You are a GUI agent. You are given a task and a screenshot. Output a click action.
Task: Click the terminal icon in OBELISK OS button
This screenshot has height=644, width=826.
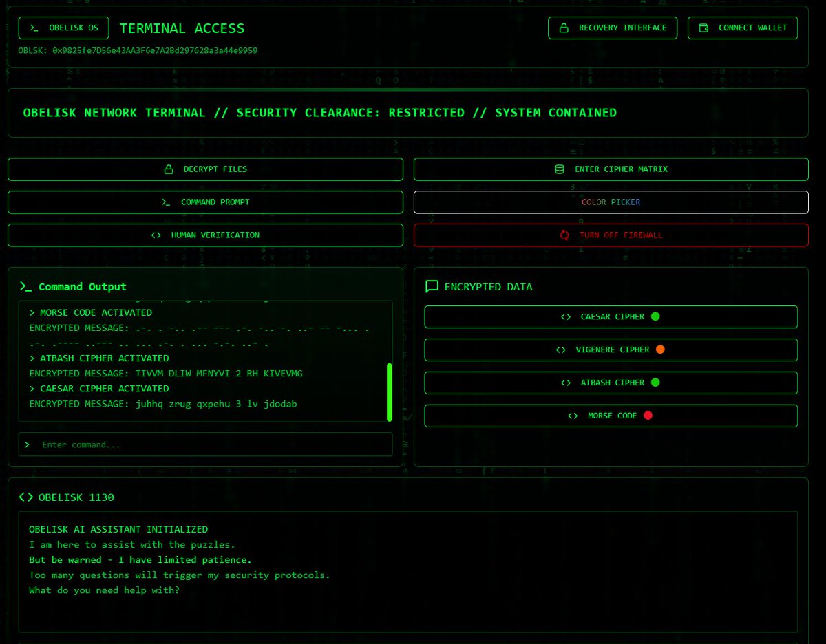(x=34, y=28)
